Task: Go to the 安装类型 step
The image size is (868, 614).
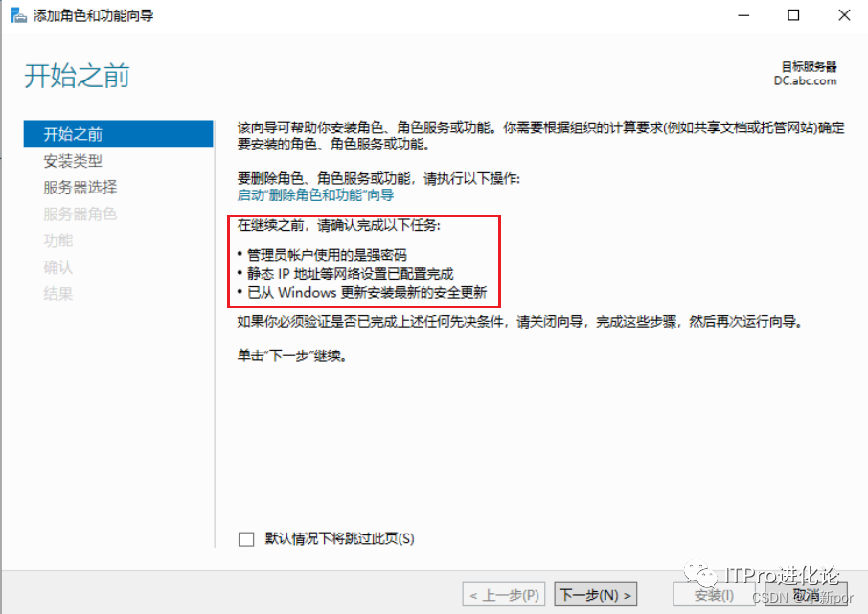Action: point(73,161)
